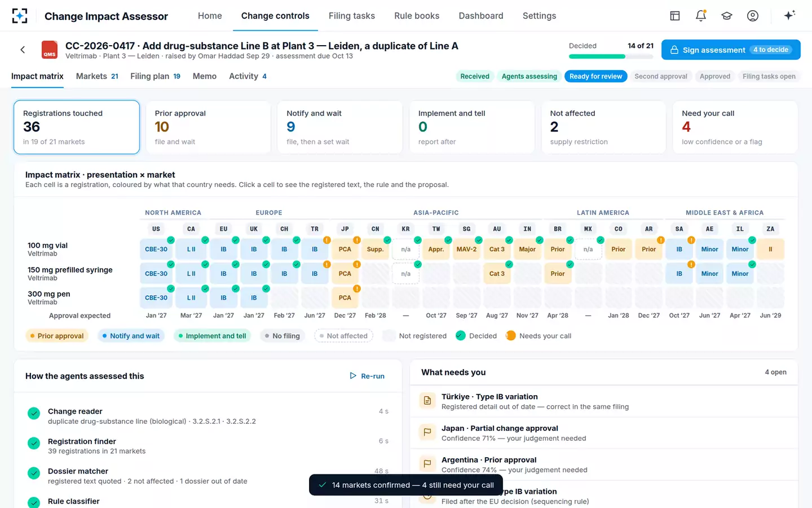Toggle the Implement and tell legend filter
The height and width of the screenshot is (508, 812).
(x=213, y=336)
